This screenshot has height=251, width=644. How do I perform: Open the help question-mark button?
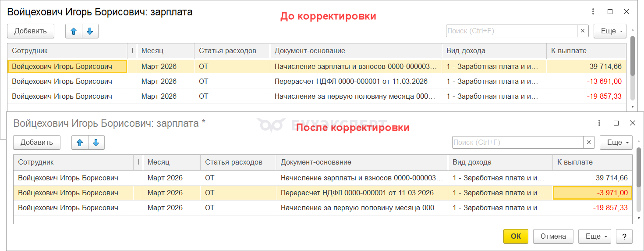pos(624,236)
